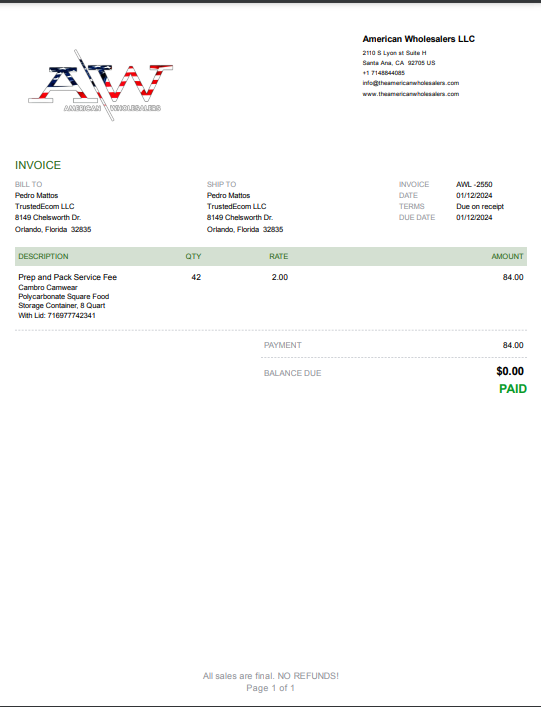541x707 pixels.
Task: Click the DUE DATE value 01/12/2024
Action: click(474, 217)
